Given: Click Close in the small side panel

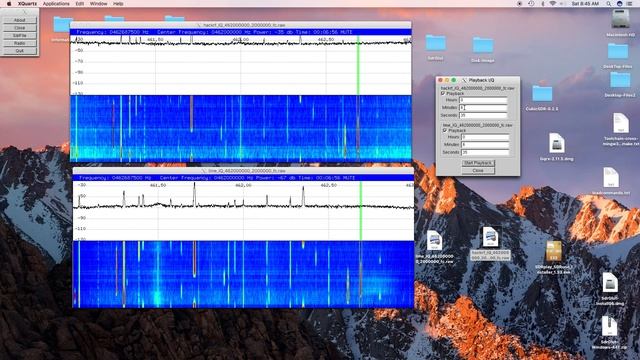Looking at the screenshot, I should click(x=20, y=28).
